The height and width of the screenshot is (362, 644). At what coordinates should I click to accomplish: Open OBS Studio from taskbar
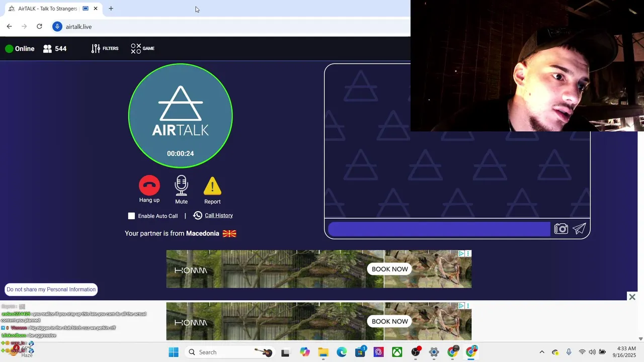click(x=416, y=352)
